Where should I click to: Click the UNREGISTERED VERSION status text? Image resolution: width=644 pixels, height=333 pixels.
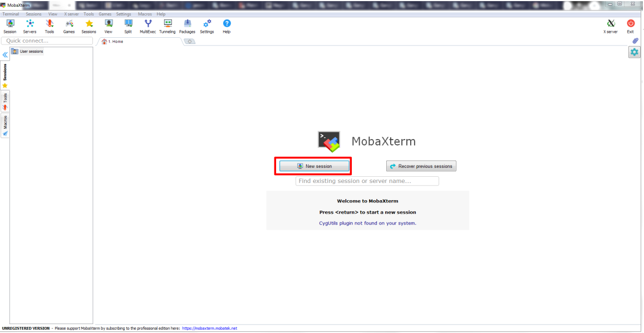coord(26,329)
